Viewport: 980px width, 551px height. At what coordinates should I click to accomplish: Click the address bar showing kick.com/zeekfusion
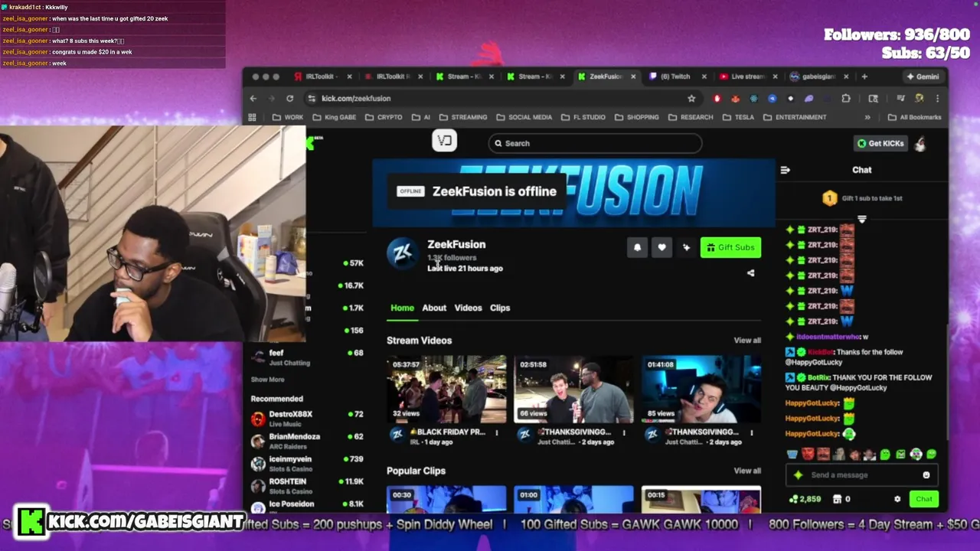pos(498,98)
